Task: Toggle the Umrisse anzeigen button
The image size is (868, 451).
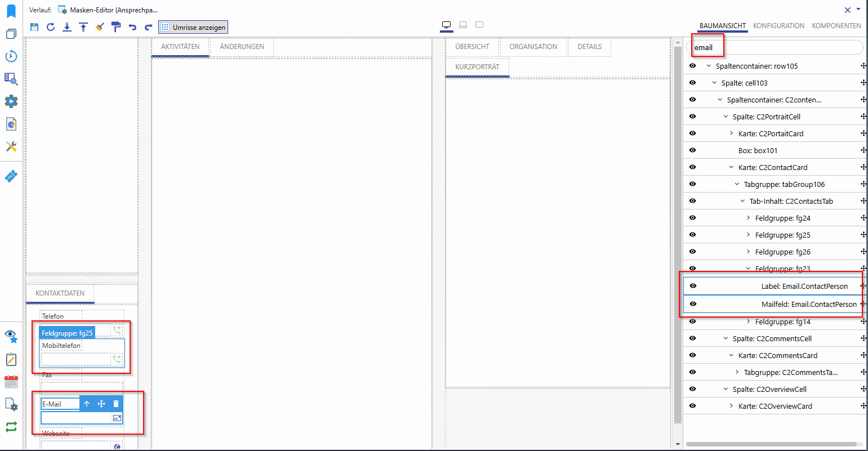Action: (193, 27)
